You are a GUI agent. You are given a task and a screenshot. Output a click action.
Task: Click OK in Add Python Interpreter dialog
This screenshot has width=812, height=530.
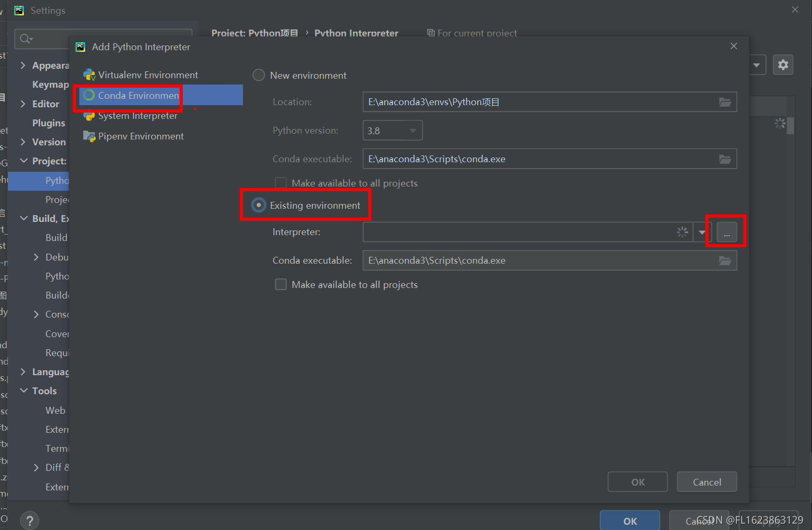point(638,482)
